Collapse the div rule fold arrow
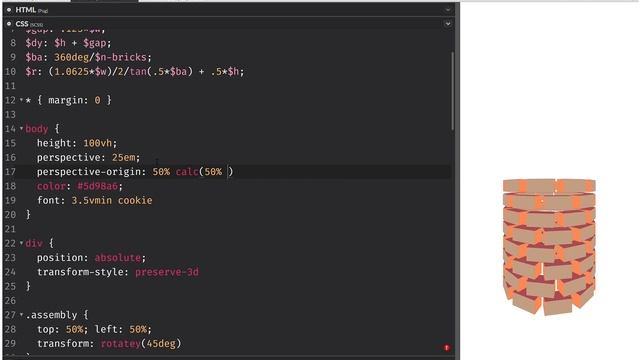Screen dimensions: 640x360 pos(21,243)
